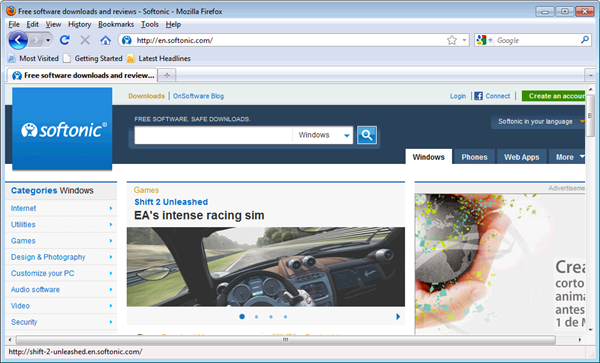Click the Firefox icon in the title bar
The height and width of the screenshot is (363, 600).
(11, 11)
